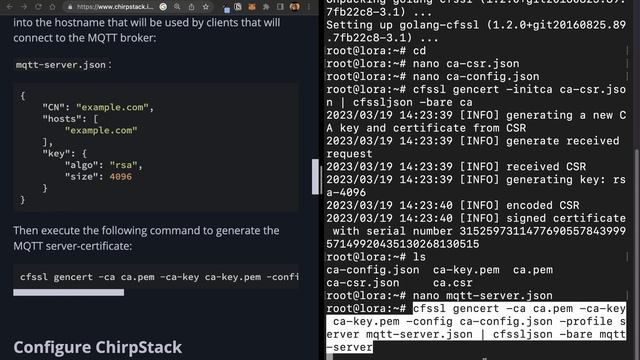Toggle the browser side panel
Screen dimensions: 640x360
click(280, 7)
